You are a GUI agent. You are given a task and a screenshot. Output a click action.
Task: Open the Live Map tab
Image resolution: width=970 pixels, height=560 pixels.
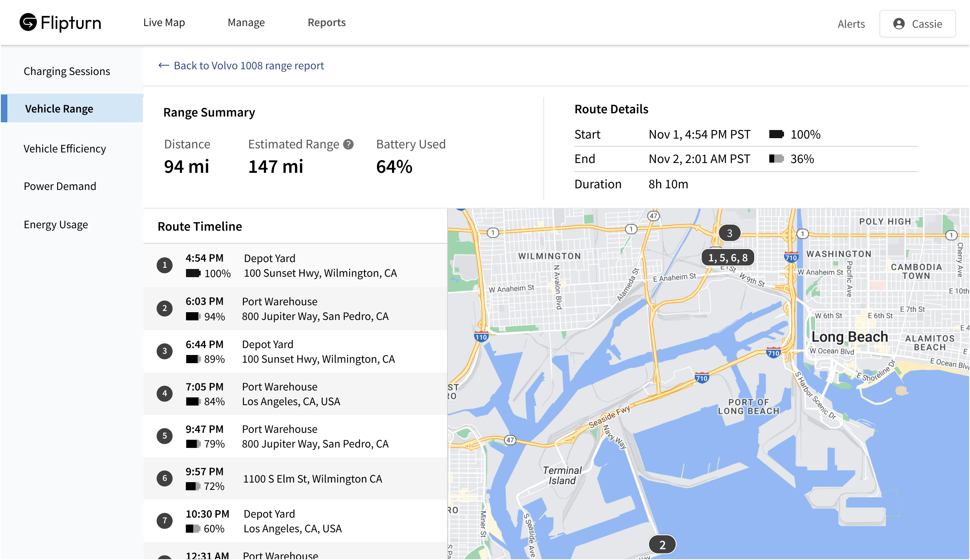click(164, 23)
